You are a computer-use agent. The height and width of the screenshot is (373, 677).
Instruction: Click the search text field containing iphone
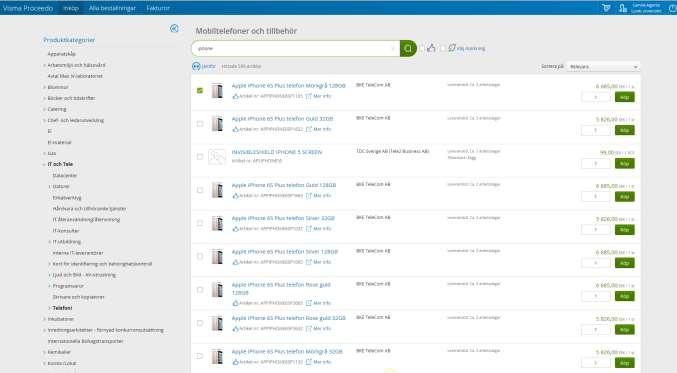point(295,48)
